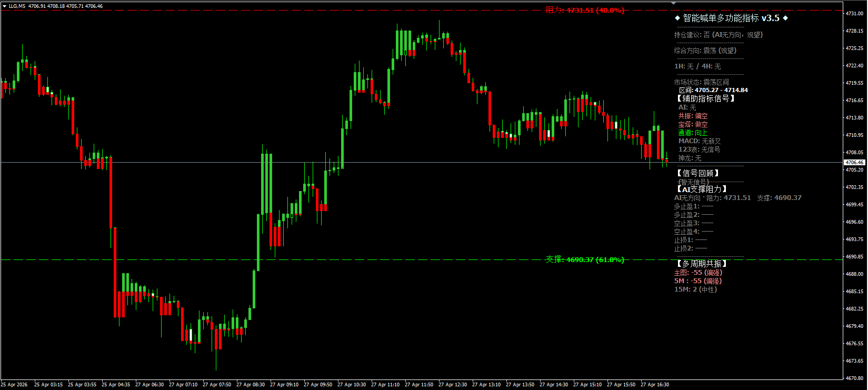This screenshot has height=390, width=868.
Task: Click the 辅助指标信号 section header
Action: [705, 98]
